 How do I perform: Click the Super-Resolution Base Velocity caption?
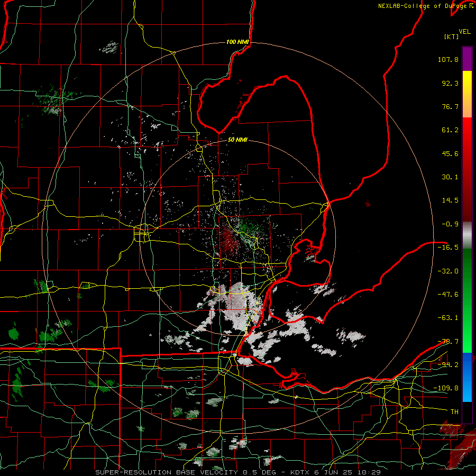238,472
